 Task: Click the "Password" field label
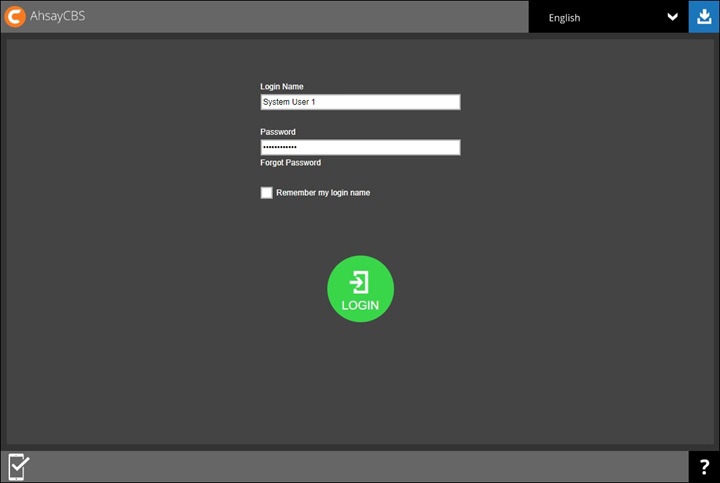point(278,132)
